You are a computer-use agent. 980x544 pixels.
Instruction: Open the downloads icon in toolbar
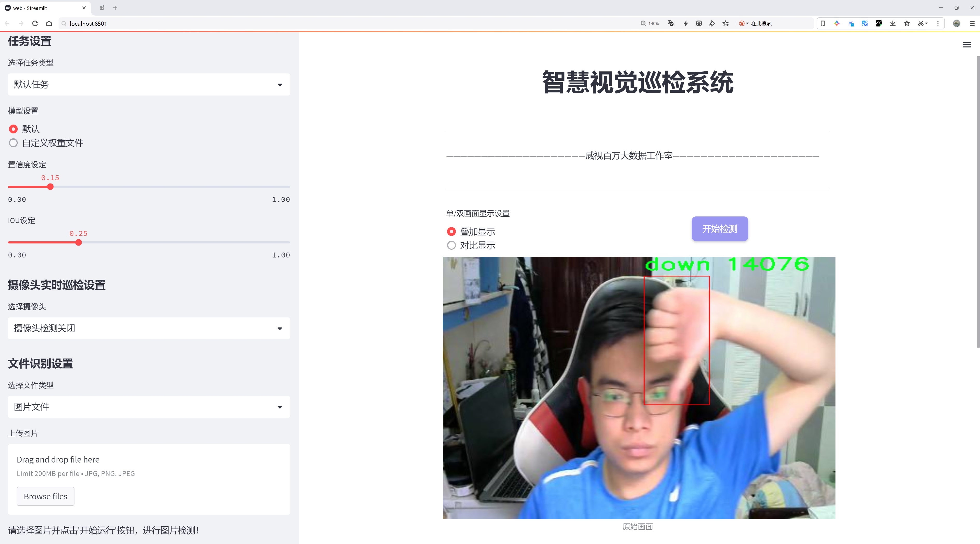(x=893, y=24)
